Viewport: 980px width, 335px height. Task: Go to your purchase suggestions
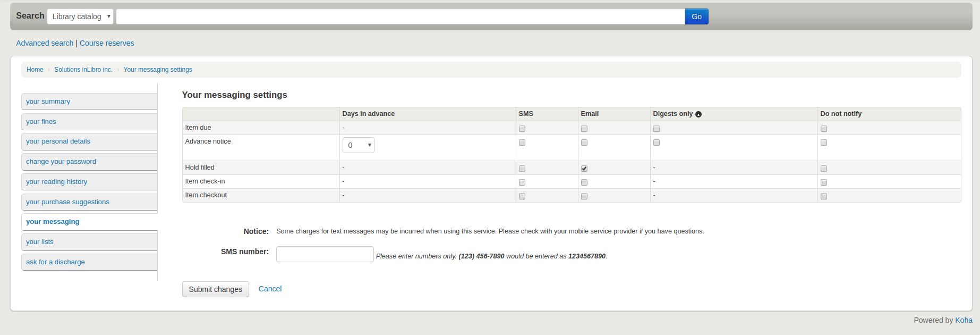[x=89, y=202]
